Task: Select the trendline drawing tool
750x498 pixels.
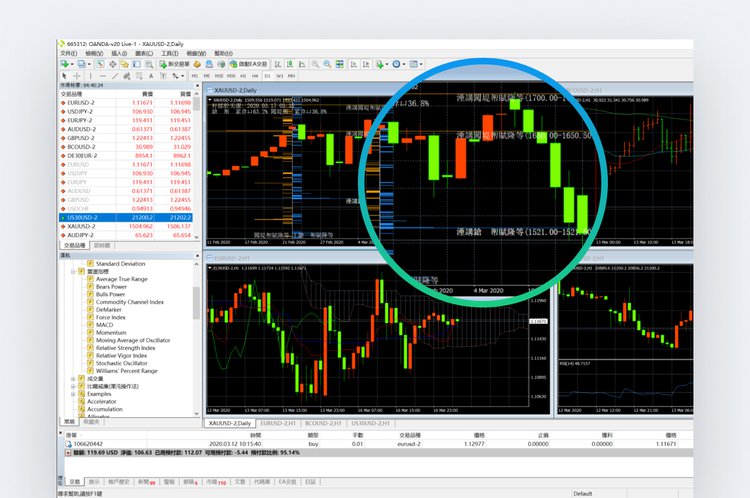Action: coord(116,75)
